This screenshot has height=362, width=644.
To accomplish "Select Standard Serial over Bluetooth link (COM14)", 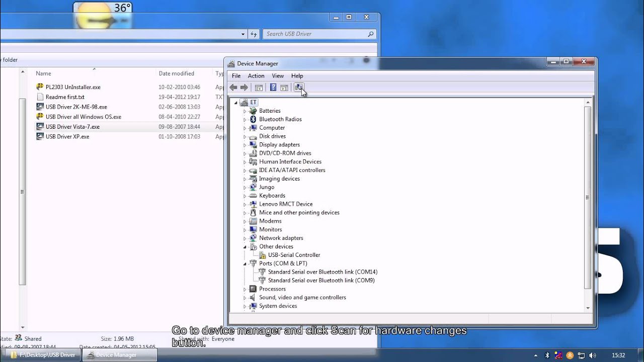I will (323, 272).
